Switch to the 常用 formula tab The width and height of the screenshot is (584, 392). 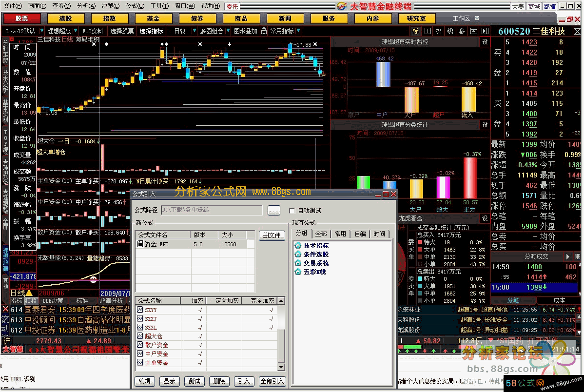pos(340,234)
